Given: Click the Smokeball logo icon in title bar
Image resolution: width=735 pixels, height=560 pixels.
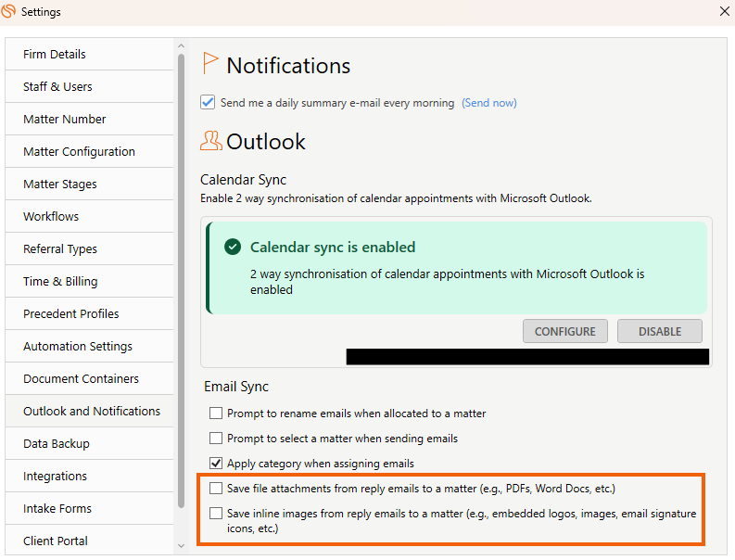Looking at the screenshot, I should [8, 11].
